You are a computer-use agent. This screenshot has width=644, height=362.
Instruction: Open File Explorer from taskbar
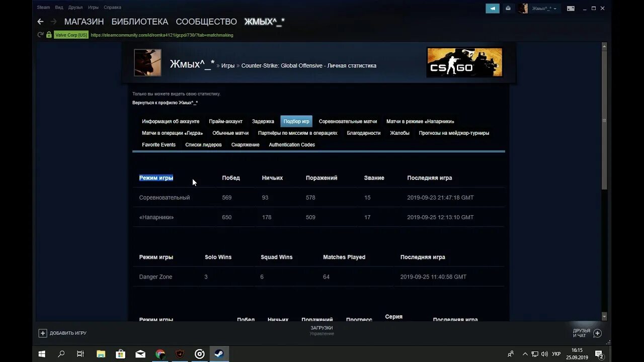point(101,354)
